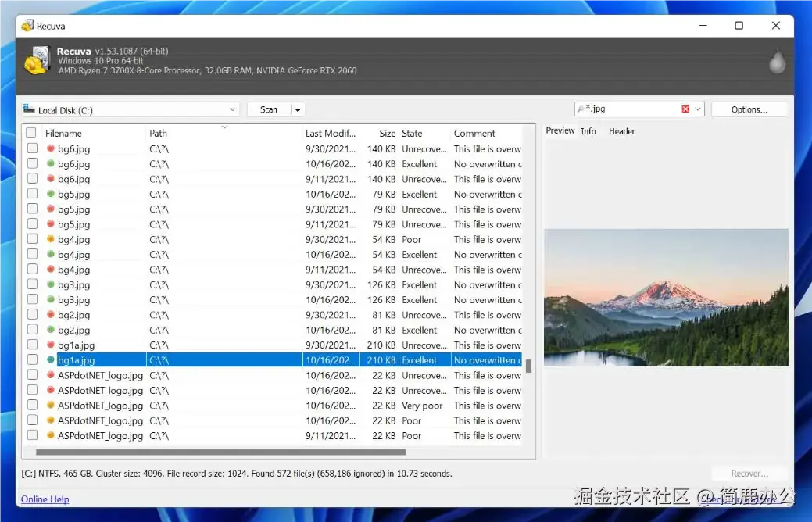
Task: Switch to the Preview tab
Action: (560, 130)
